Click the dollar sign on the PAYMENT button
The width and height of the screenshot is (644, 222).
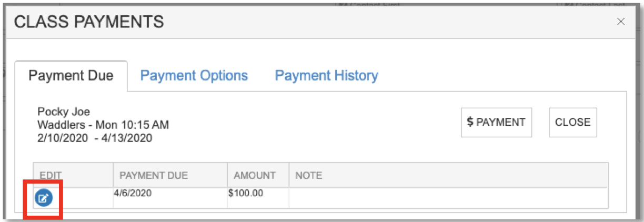(470, 122)
